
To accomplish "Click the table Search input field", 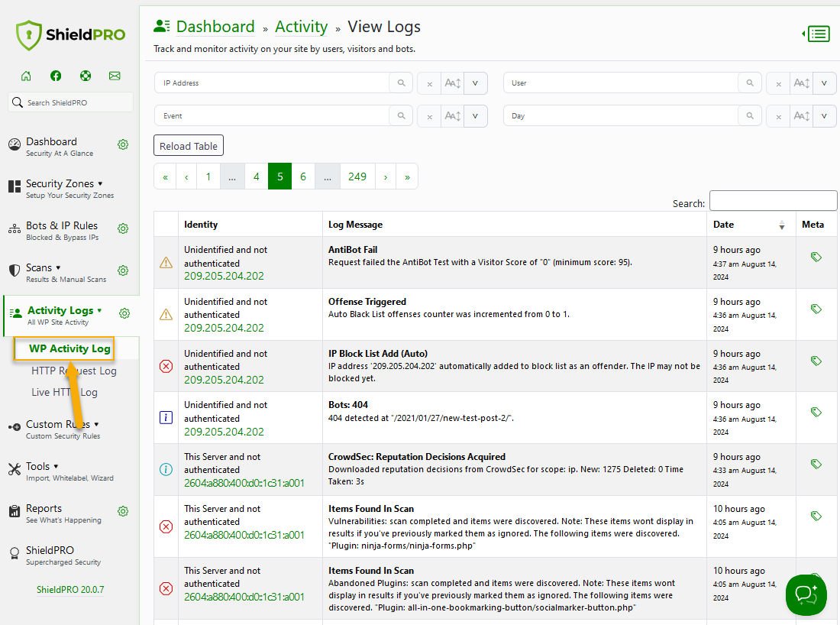I will 773,201.
